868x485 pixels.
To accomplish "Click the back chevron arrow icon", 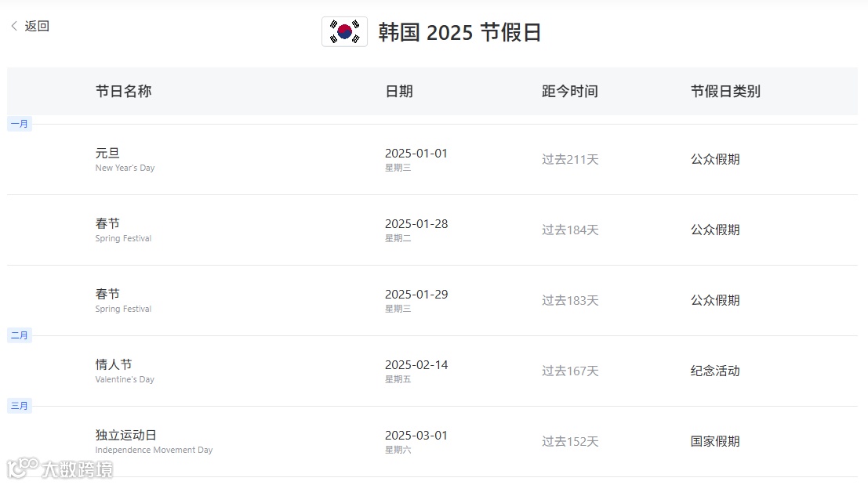I will coord(14,26).
